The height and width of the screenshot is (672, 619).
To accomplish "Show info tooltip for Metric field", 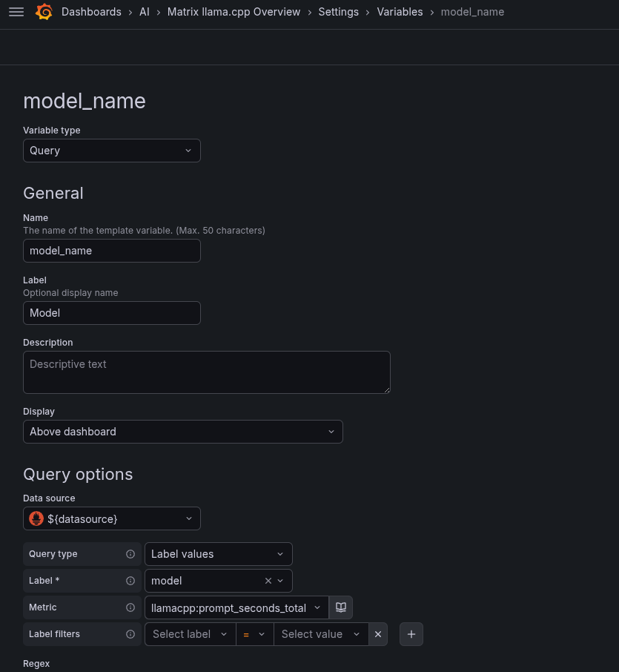I will [x=130, y=607].
